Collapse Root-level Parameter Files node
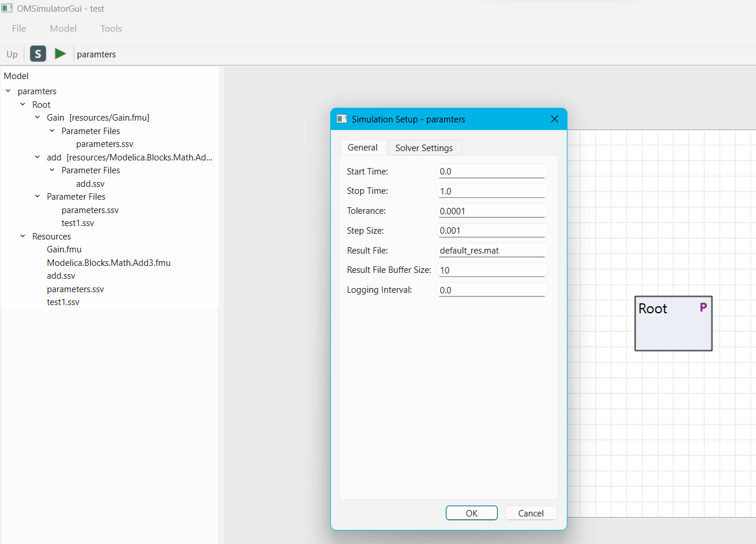 (x=37, y=196)
